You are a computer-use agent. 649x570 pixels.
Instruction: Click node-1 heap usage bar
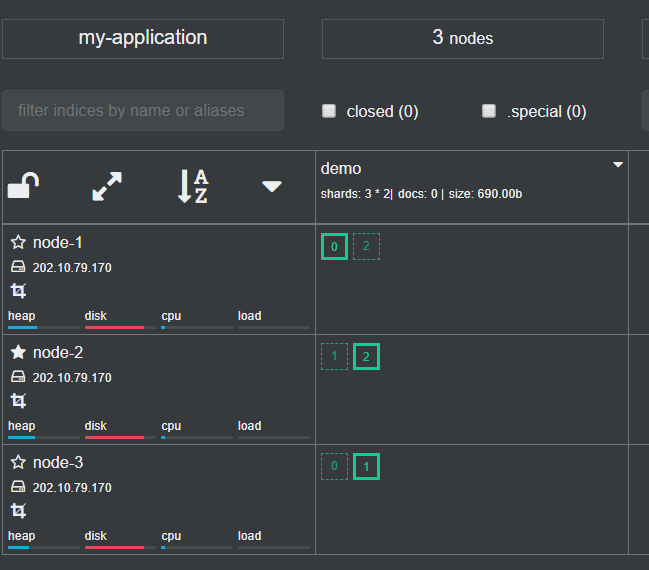tap(44, 327)
